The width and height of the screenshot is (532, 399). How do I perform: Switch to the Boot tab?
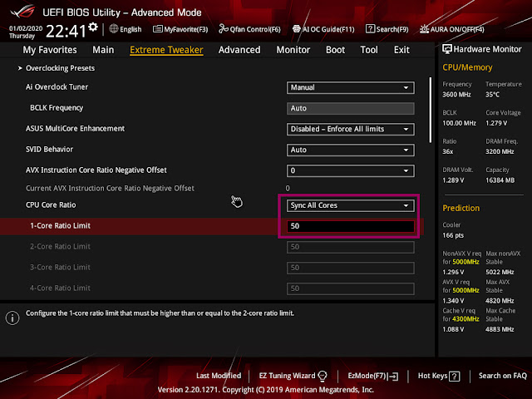tap(335, 50)
